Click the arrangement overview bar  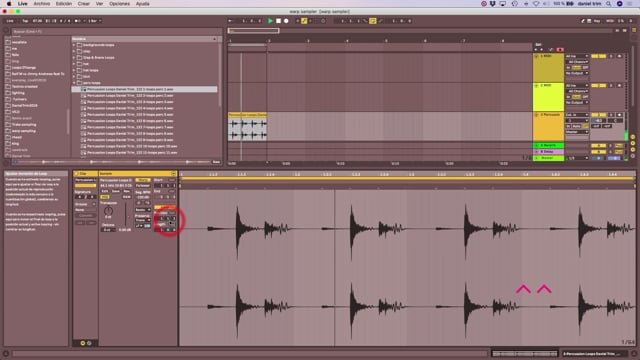tap(420, 31)
